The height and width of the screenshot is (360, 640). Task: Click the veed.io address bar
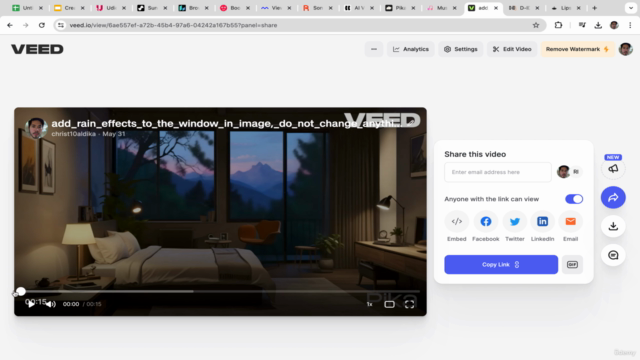[300, 25]
